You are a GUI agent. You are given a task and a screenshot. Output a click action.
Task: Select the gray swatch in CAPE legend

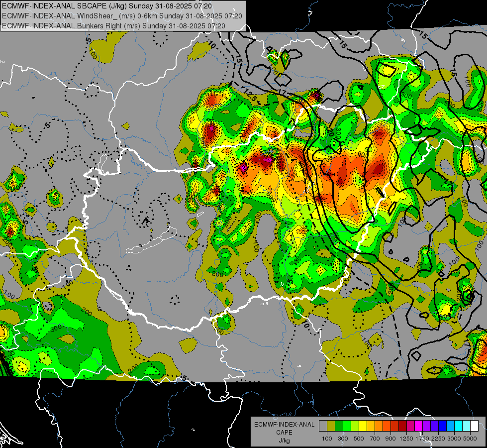(323, 426)
